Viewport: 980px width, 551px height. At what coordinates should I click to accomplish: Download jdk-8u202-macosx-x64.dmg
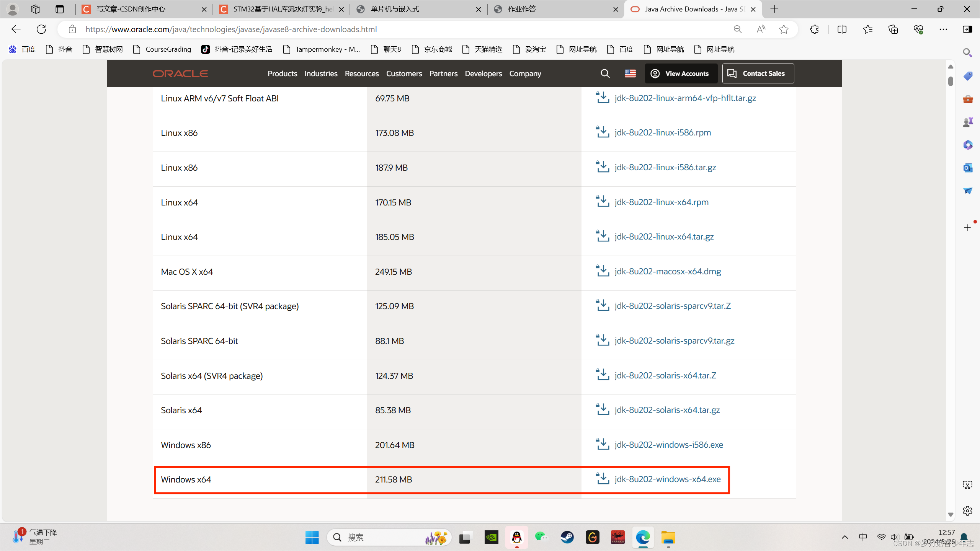[x=667, y=271]
